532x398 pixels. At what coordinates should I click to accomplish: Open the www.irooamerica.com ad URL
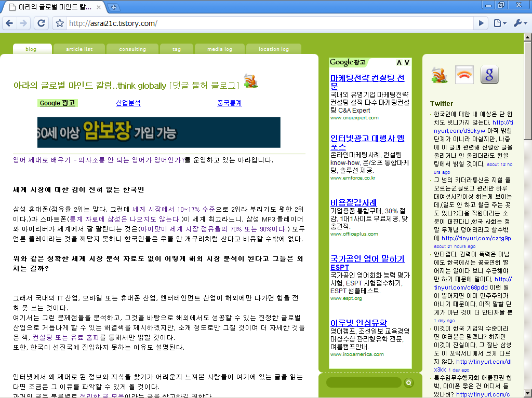tap(357, 354)
